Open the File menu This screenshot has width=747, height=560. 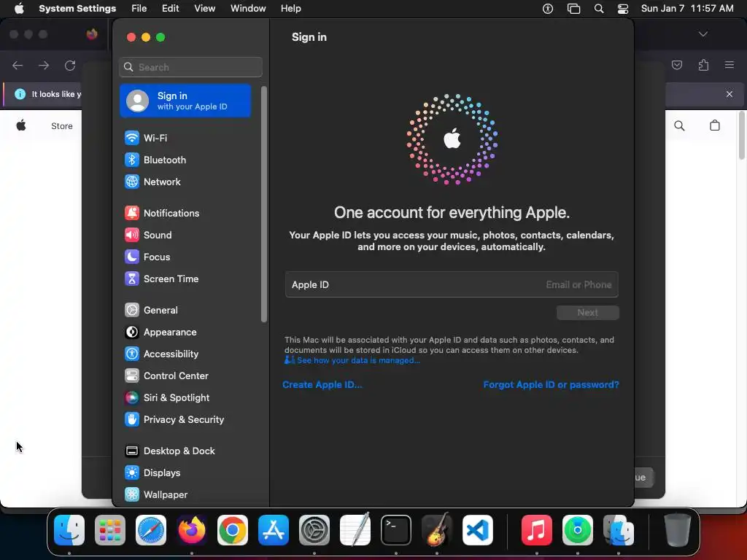coord(139,9)
